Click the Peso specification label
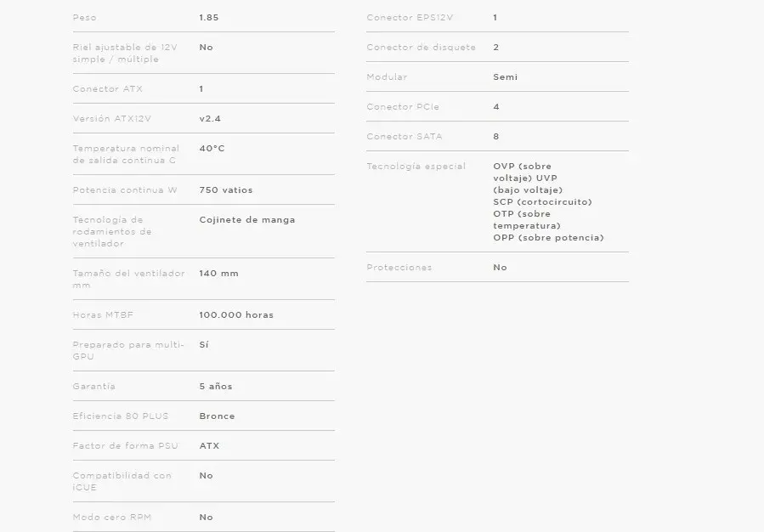 click(x=84, y=17)
